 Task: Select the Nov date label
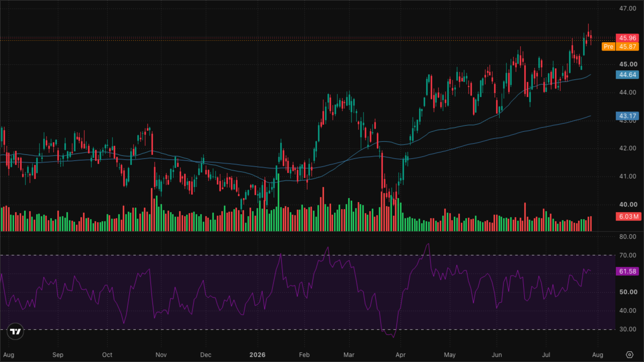[161, 355]
